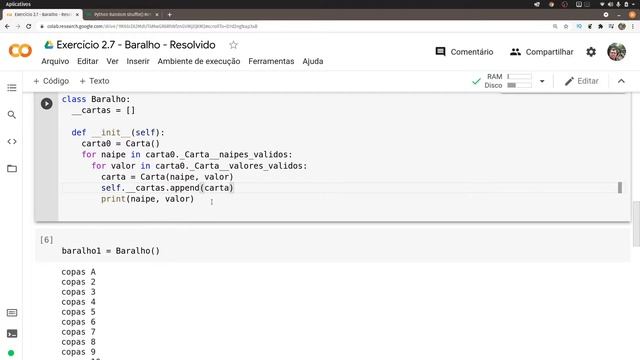Viewport: 640px width, 360px height.
Task: Click the line class Baralho:
Action: pyautogui.click(x=96, y=99)
